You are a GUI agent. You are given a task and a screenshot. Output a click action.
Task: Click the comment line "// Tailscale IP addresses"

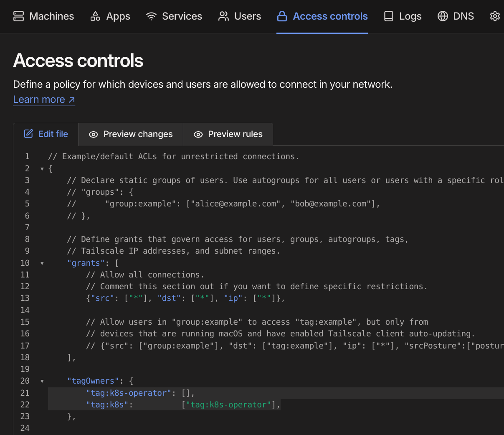pos(174,251)
